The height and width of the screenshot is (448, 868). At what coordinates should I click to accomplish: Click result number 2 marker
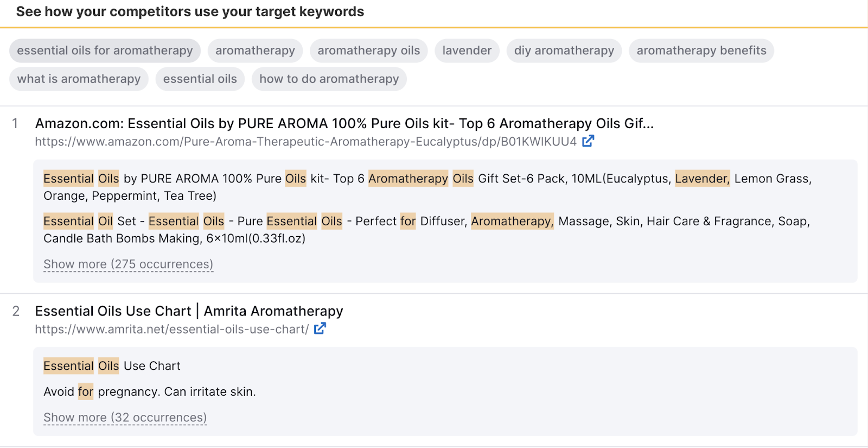click(x=15, y=311)
